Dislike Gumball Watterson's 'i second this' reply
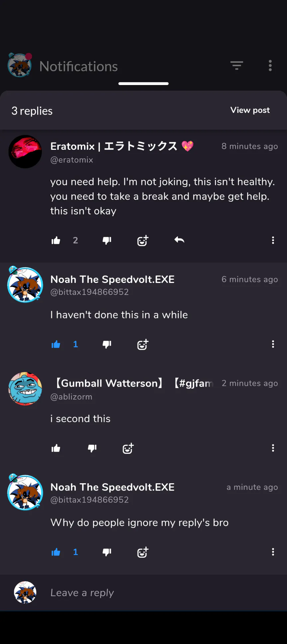287x644 pixels. (x=92, y=448)
